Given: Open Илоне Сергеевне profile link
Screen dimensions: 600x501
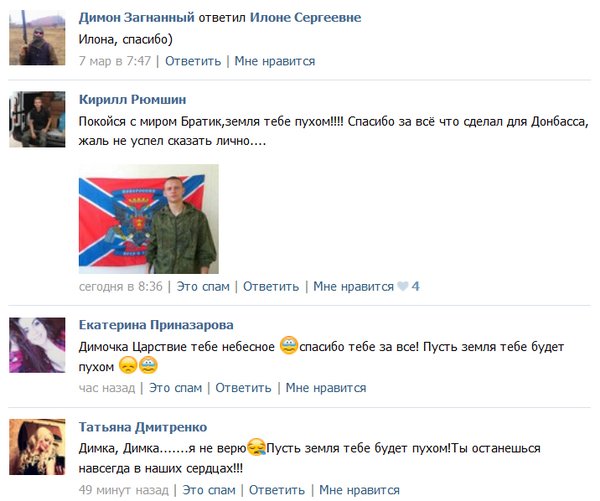Looking at the screenshot, I should click(305, 17).
